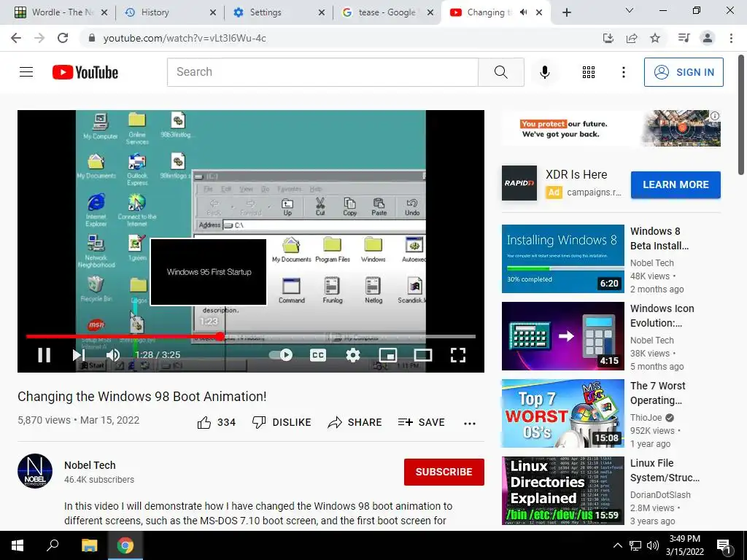The width and height of the screenshot is (747, 560).
Task: Pause the video playback
Action: pyautogui.click(x=44, y=355)
